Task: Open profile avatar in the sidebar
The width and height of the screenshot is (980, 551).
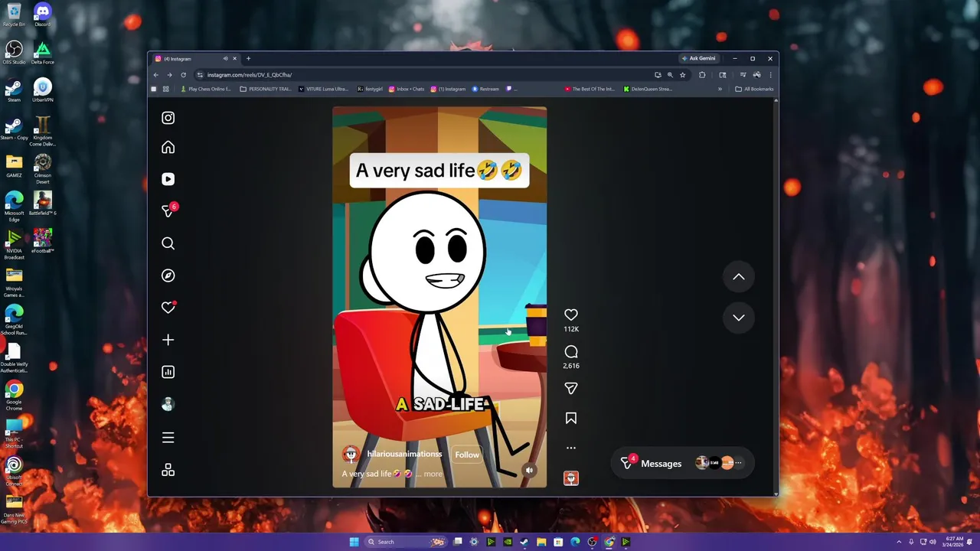Action: [168, 404]
